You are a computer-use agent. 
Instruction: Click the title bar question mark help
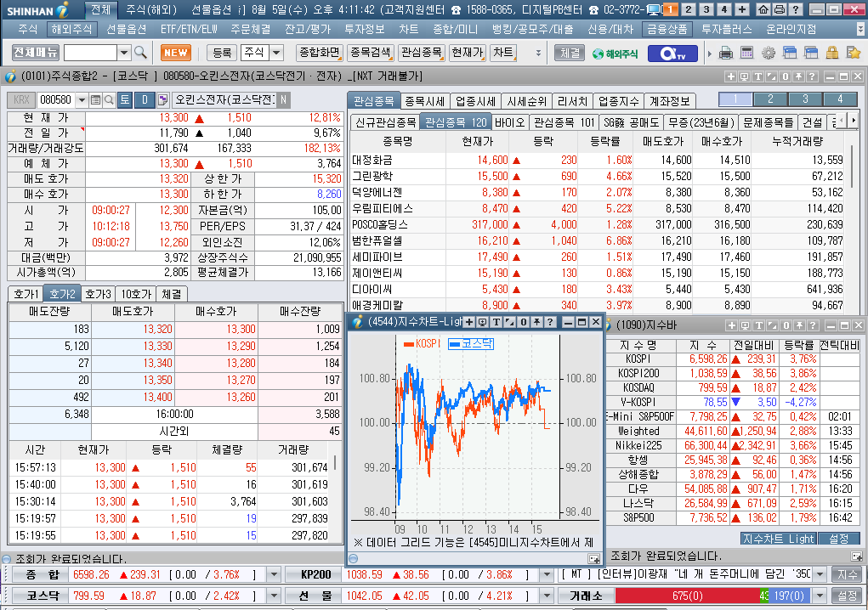point(795,9)
